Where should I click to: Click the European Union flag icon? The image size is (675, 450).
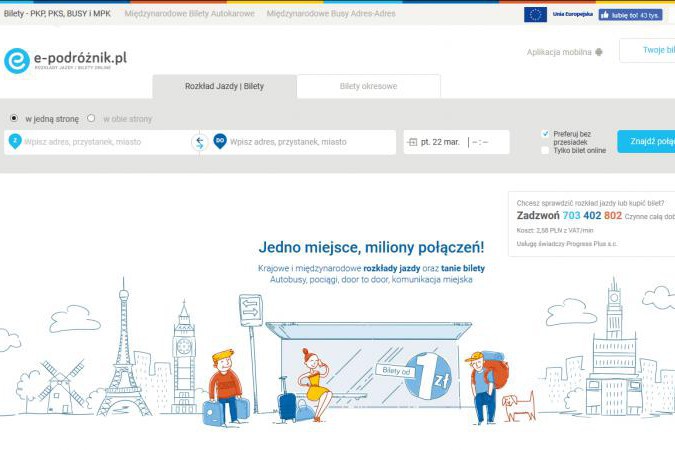[535, 14]
